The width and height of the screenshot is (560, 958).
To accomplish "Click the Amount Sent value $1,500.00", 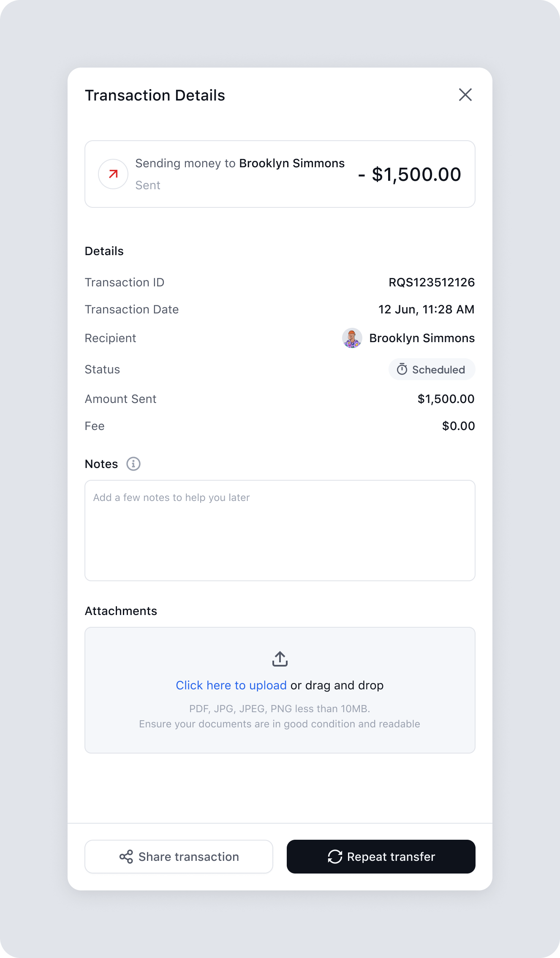I will 446,399.
